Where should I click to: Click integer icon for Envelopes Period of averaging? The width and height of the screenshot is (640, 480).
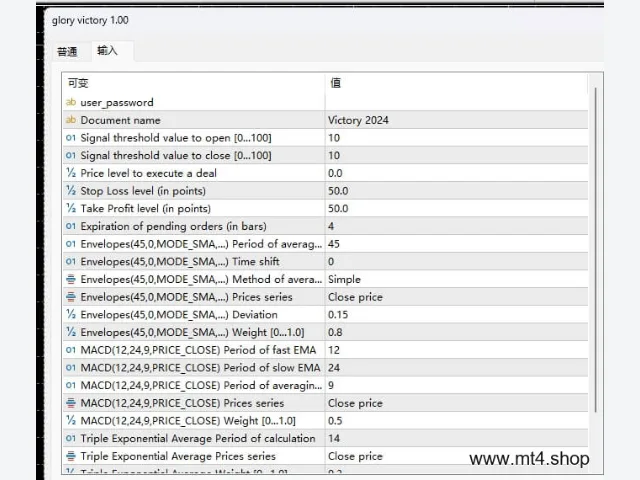(x=71, y=244)
